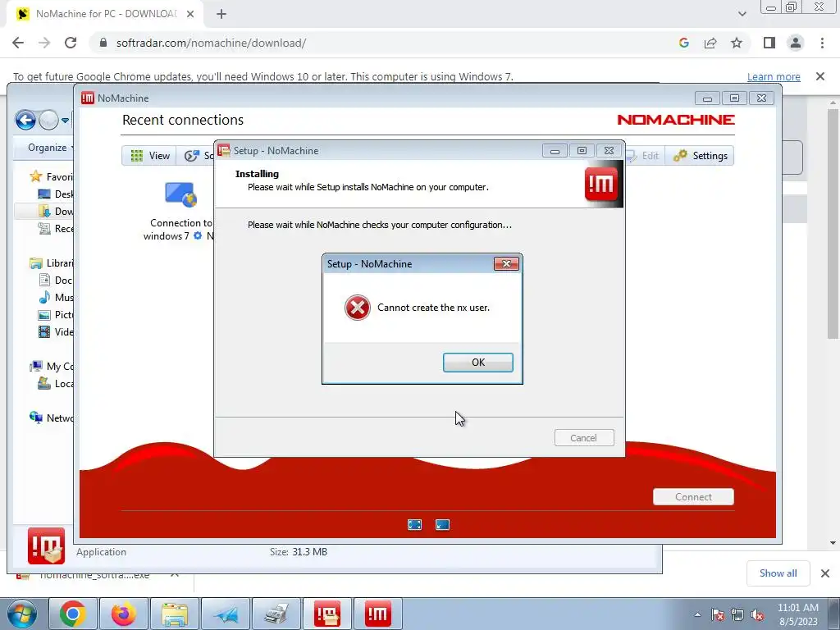This screenshot has height=630, width=840.
Task: Click the NoMachine logo in the Setup header
Action: tap(603, 185)
